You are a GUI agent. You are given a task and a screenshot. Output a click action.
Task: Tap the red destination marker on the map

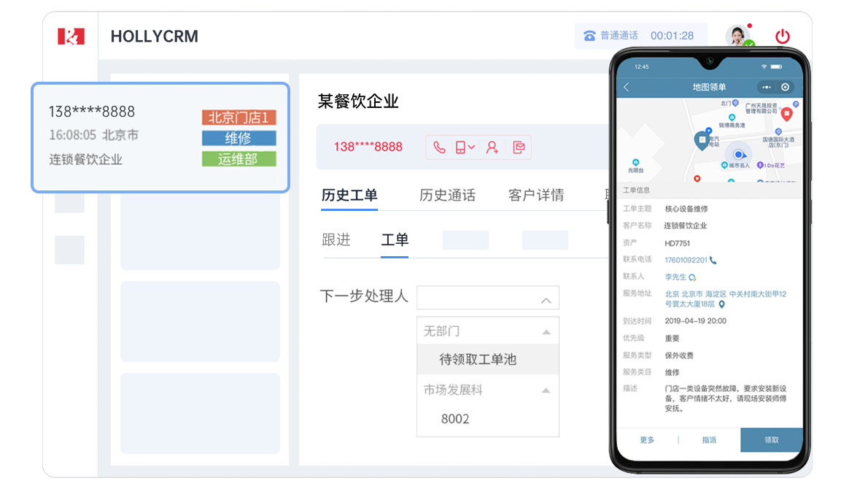788,114
